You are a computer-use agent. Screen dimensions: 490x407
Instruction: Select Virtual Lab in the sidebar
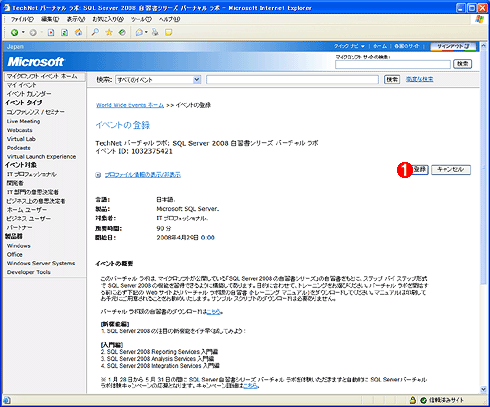point(21,139)
